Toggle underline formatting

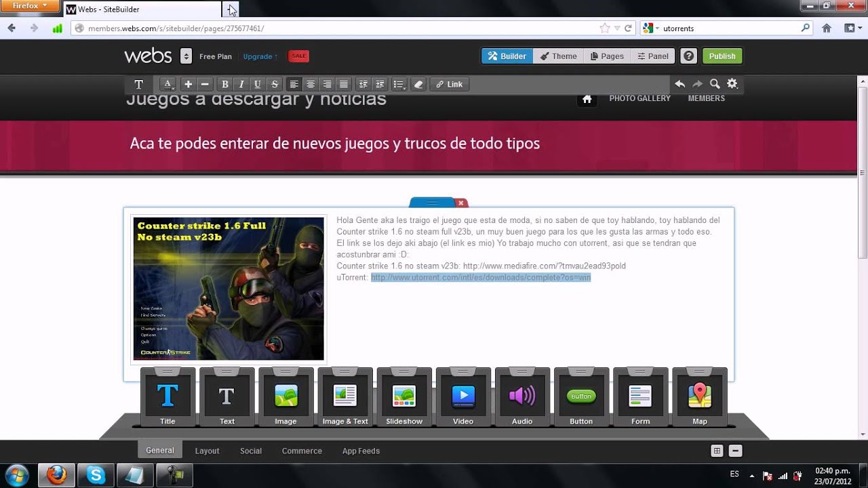[258, 84]
